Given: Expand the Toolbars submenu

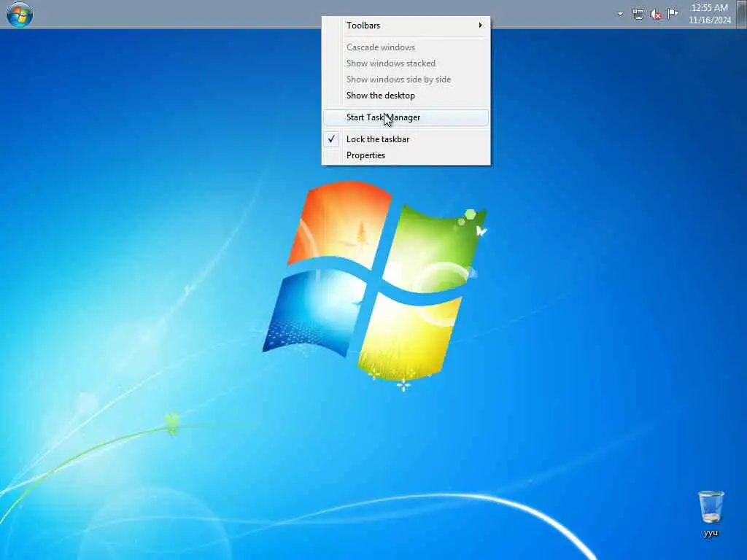Looking at the screenshot, I should (x=406, y=26).
